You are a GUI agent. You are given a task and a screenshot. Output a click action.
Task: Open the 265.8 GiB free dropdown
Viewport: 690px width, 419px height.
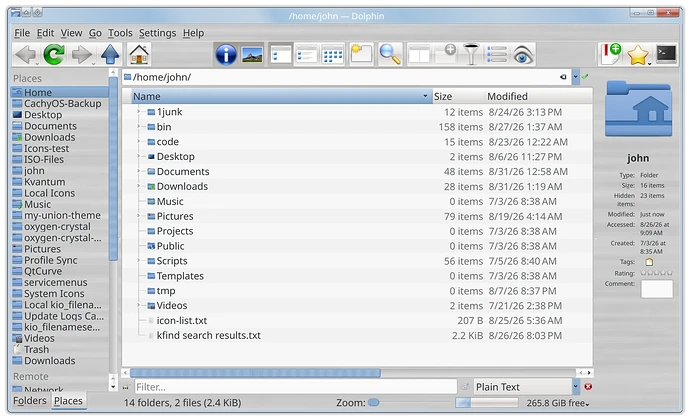click(x=558, y=402)
